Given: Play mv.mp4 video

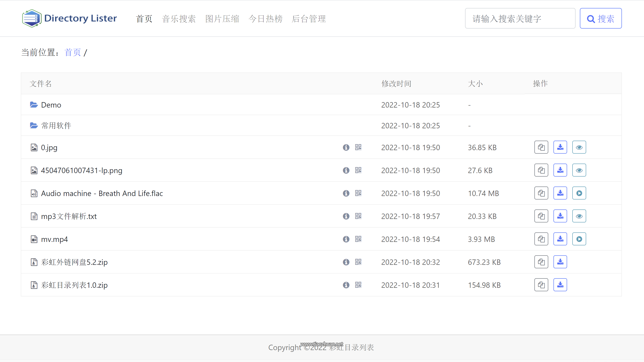Looking at the screenshot, I should [579, 239].
